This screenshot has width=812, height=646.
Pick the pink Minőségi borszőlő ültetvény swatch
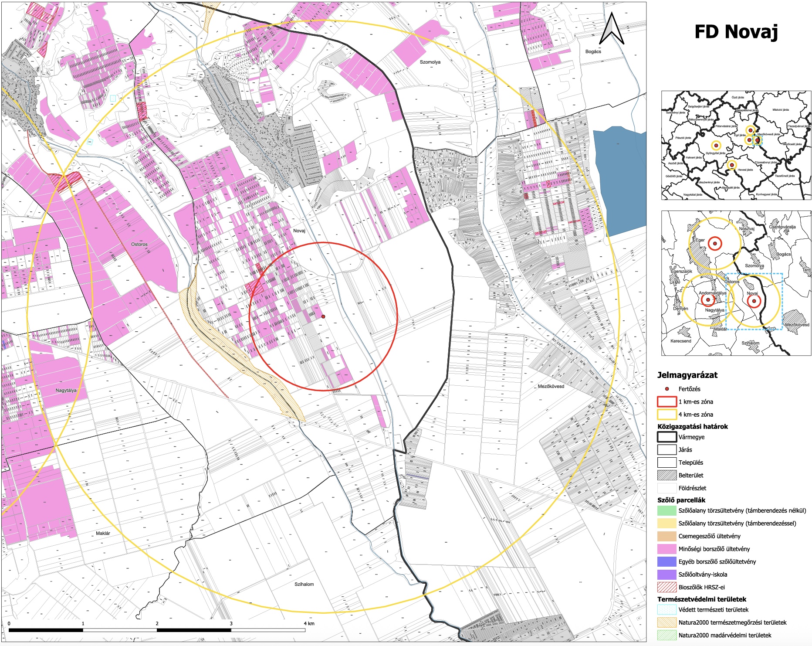click(667, 549)
